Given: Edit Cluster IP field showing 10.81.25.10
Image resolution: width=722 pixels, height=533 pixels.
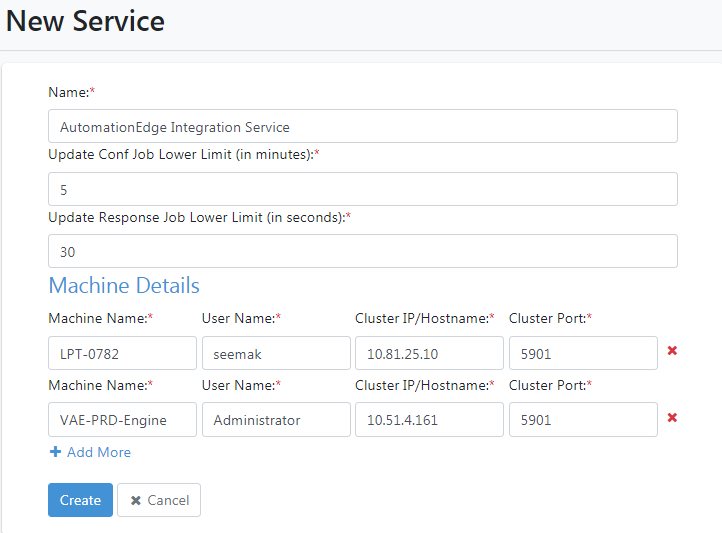Looking at the screenshot, I should tap(429, 353).
